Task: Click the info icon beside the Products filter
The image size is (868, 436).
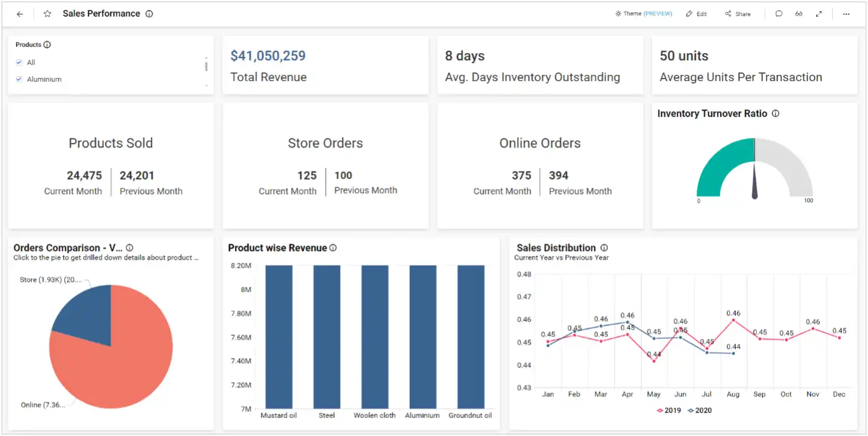Action: pyautogui.click(x=46, y=44)
